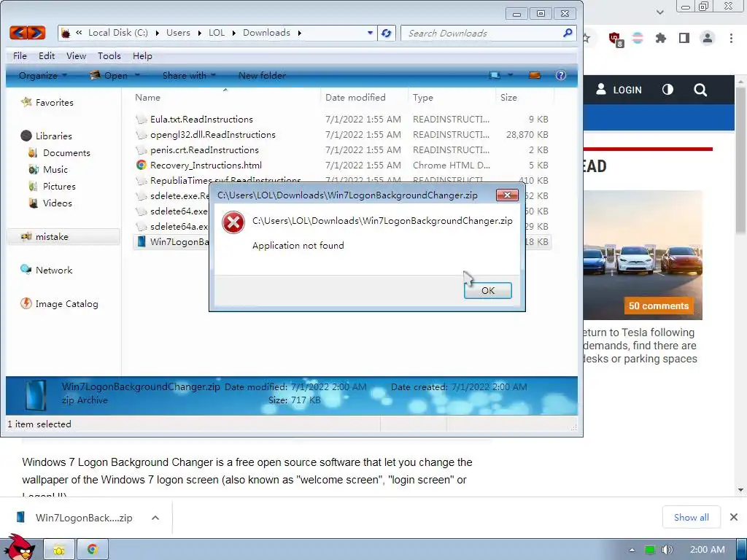The height and width of the screenshot is (560, 747).
Task: Click Users in the address path
Action: [x=178, y=33]
